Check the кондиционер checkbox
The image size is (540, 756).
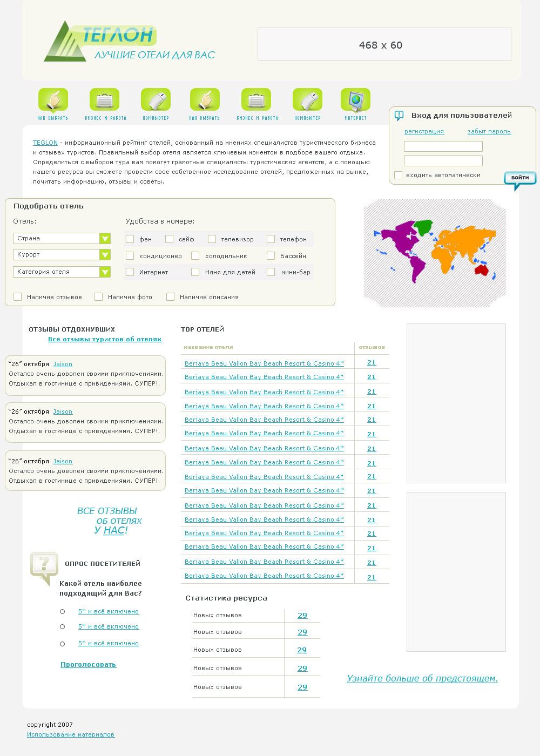tap(130, 256)
